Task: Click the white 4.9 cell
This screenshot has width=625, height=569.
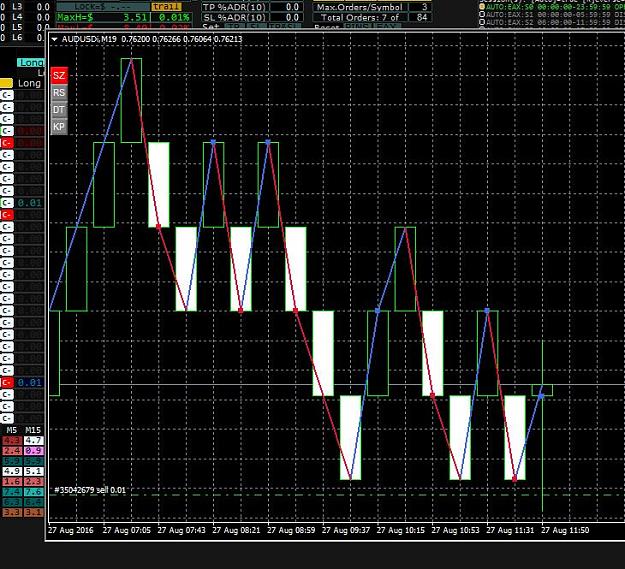Action: click(12, 471)
